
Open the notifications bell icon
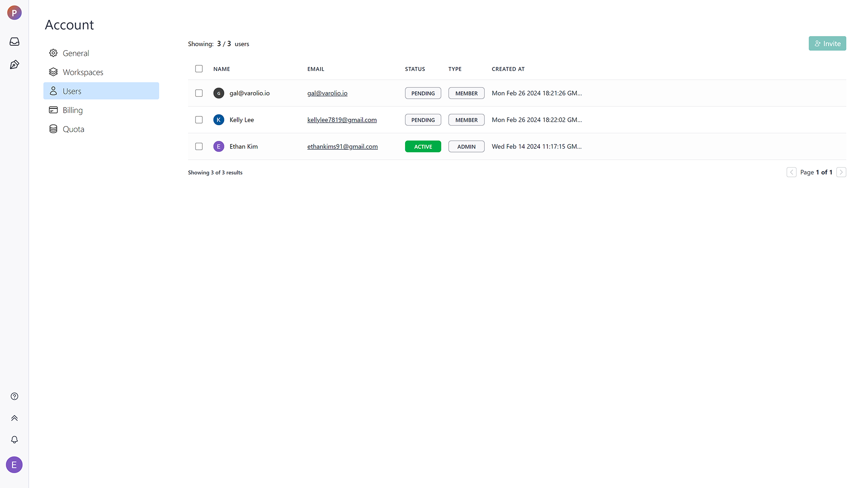tap(14, 440)
